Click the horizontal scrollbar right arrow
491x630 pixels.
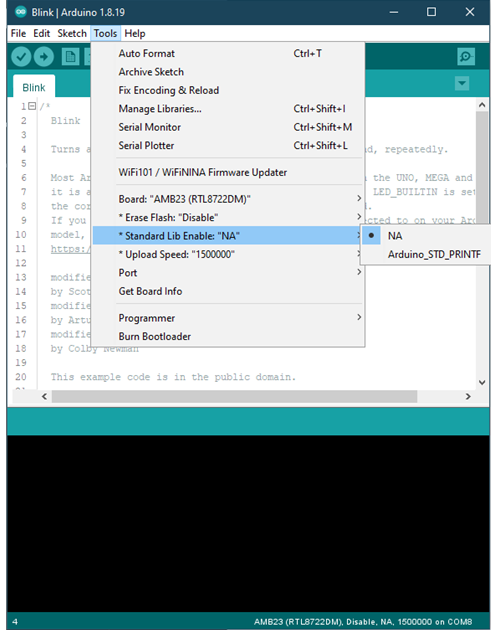(x=468, y=397)
